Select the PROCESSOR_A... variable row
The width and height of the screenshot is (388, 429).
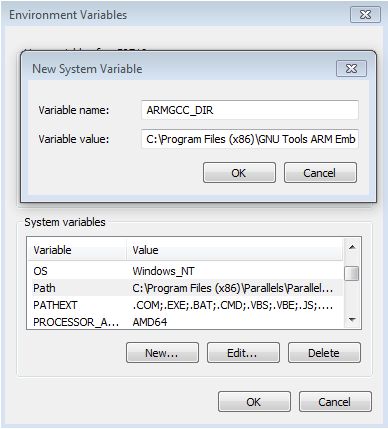(187, 322)
